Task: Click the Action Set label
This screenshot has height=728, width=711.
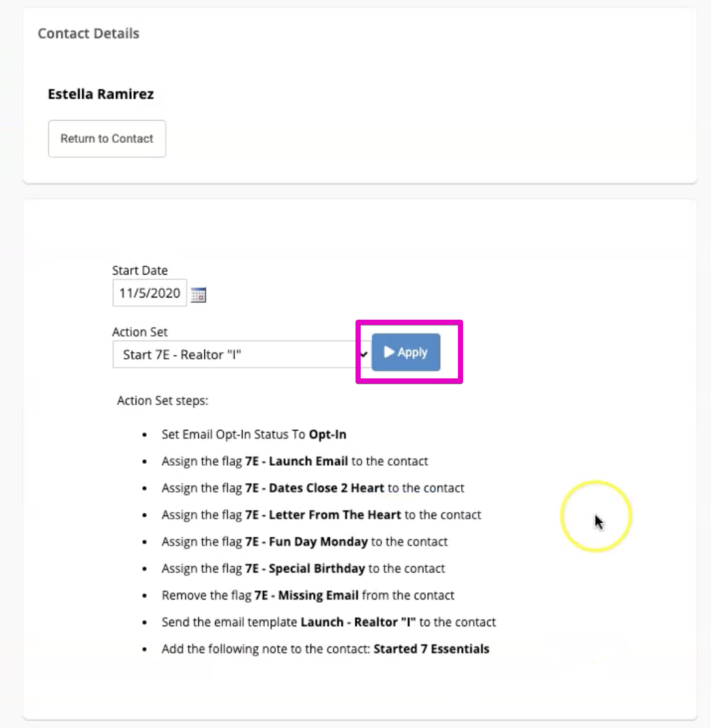Action: [140, 332]
